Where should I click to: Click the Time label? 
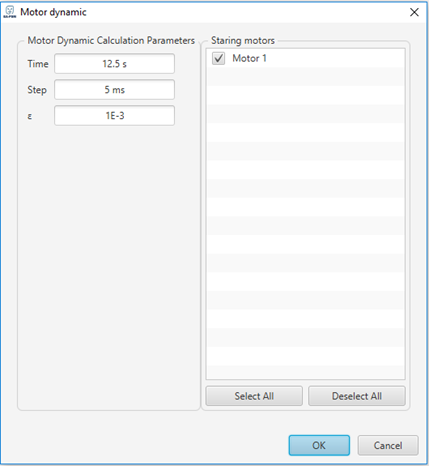38,64
